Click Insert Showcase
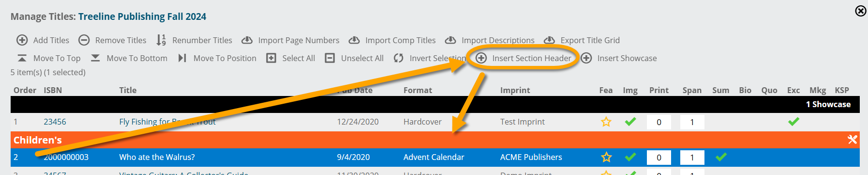Image resolution: width=868 pixels, height=175 pixels. 627,58
